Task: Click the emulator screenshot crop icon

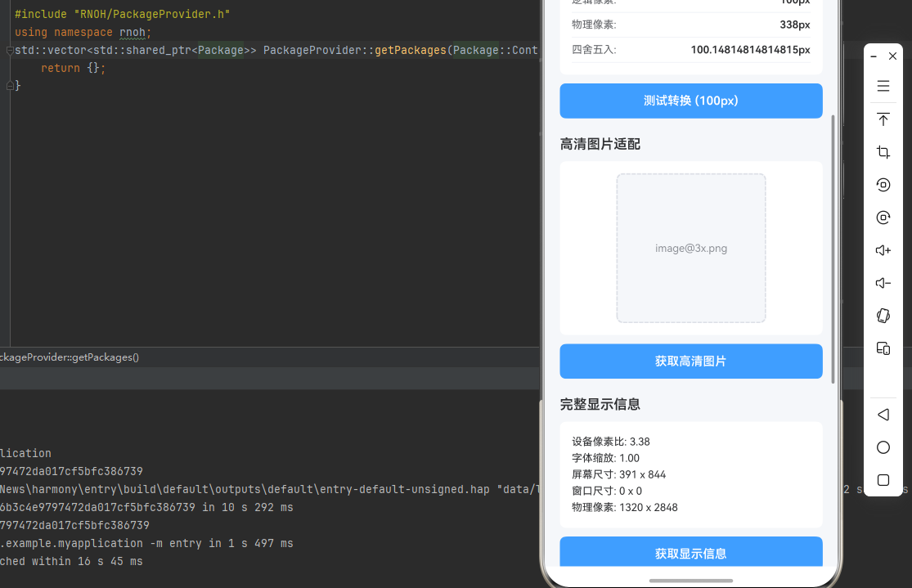Action: 883,152
